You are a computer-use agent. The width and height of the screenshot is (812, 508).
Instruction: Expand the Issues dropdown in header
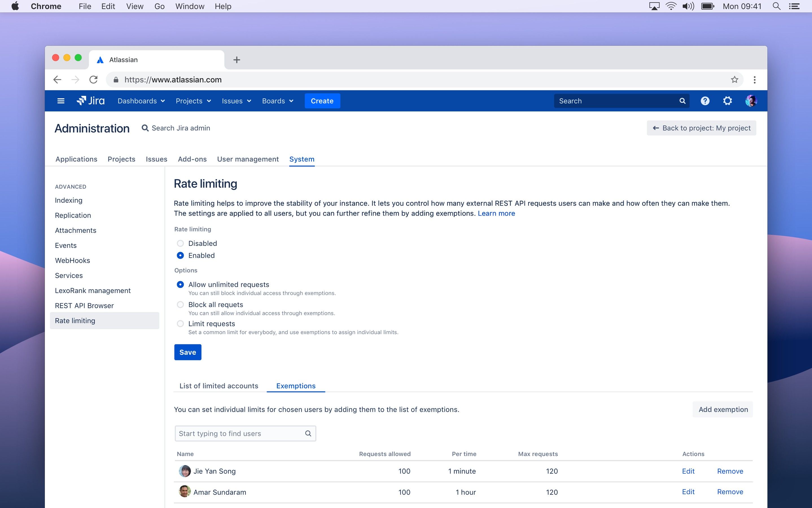click(x=237, y=101)
